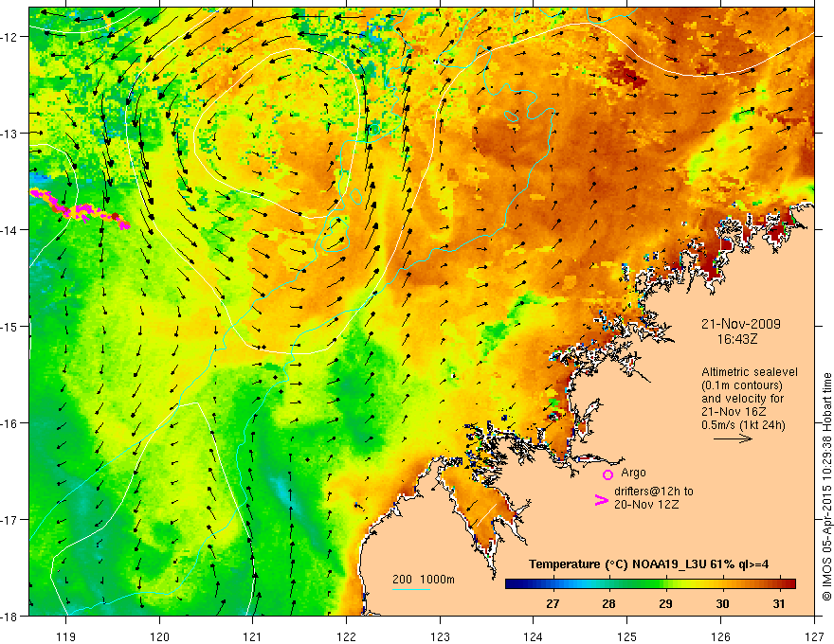
Task: Click longitude axis label 123
Action: [x=440, y=636]
